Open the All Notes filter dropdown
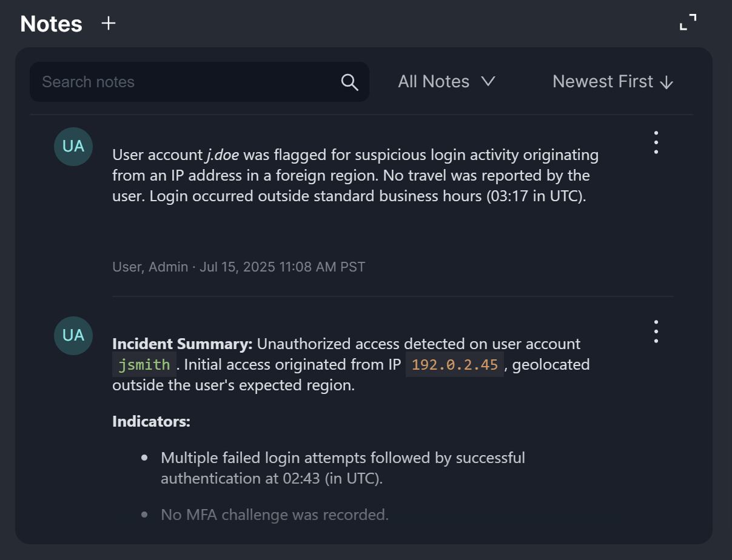This screenshot has width=732, height=560. 446,82
